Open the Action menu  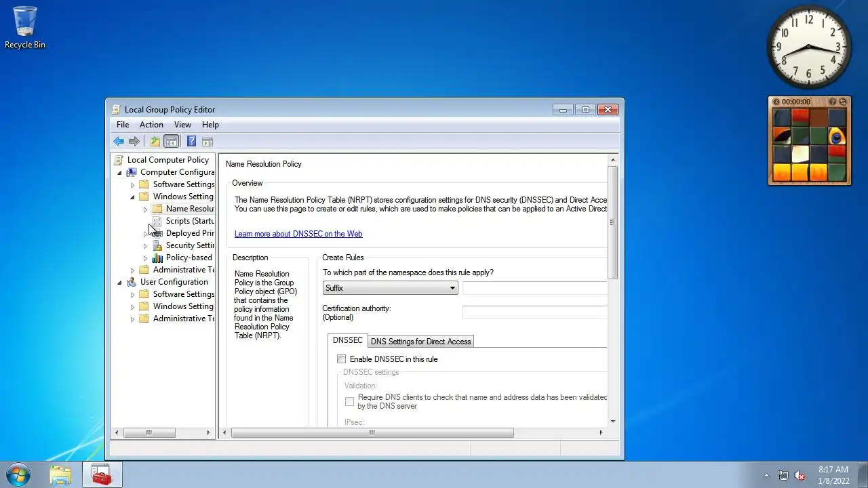tap(151, 125)
